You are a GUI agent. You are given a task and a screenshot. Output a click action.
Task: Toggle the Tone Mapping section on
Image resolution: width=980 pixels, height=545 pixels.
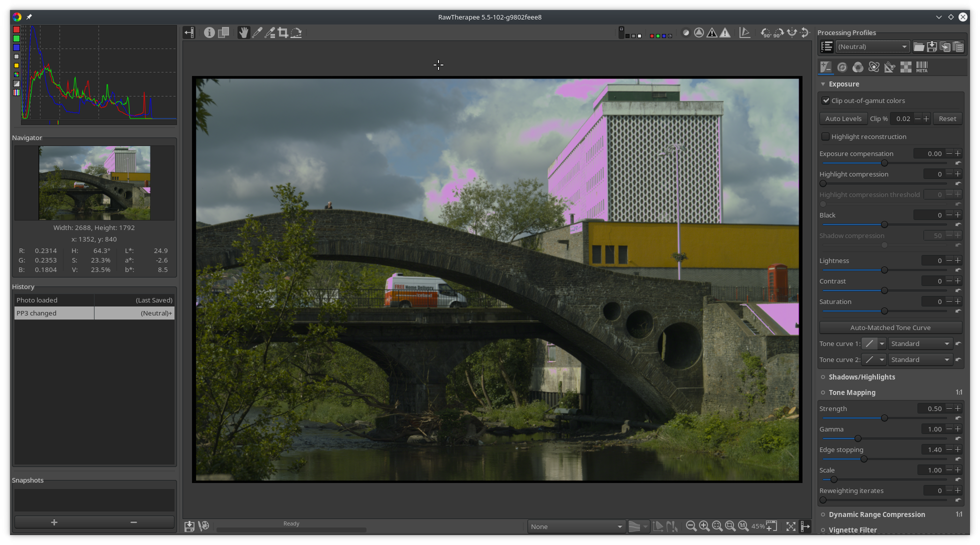tap(823, 392)
